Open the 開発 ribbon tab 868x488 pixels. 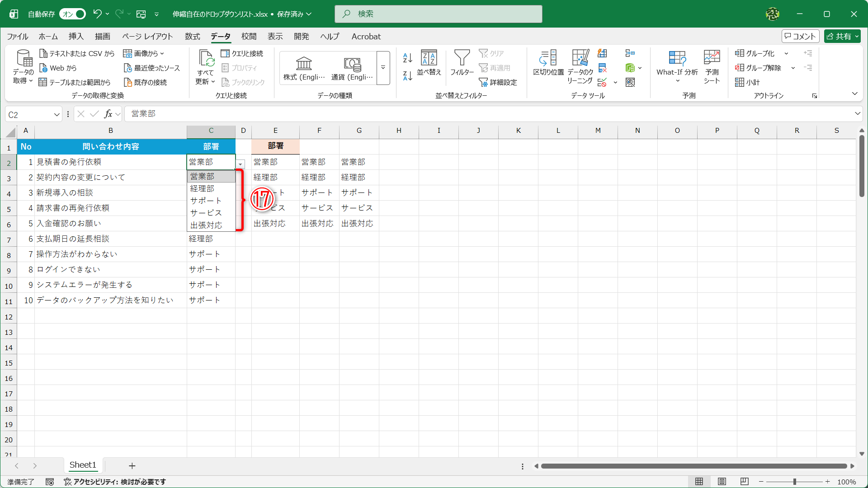tap(301, 37)
